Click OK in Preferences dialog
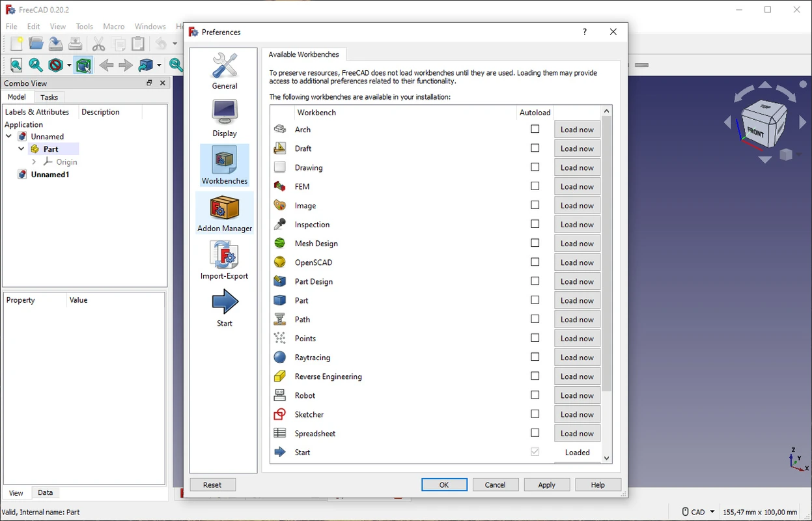Viewport: 812px width, 521px height. (444, 485)
